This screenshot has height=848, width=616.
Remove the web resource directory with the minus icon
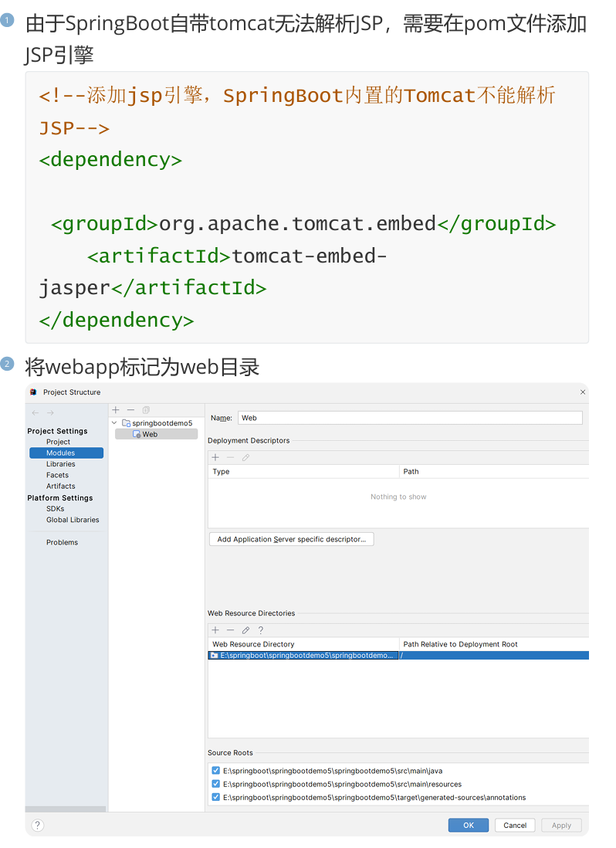pyautogui.click(x=230, y=630)
